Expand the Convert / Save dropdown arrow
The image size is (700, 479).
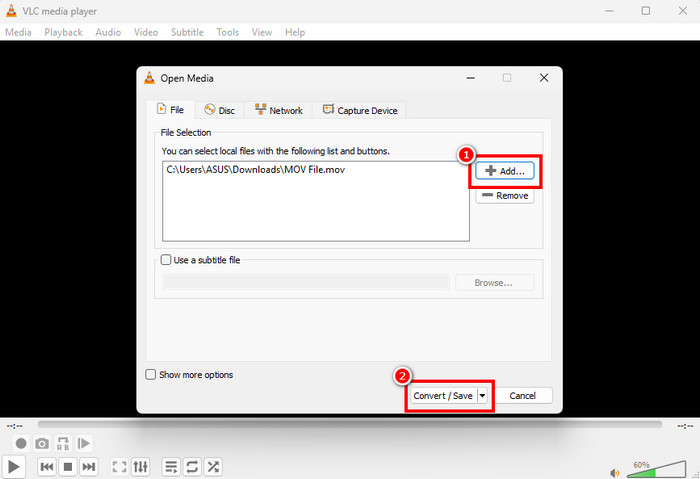tap(483, 396)
